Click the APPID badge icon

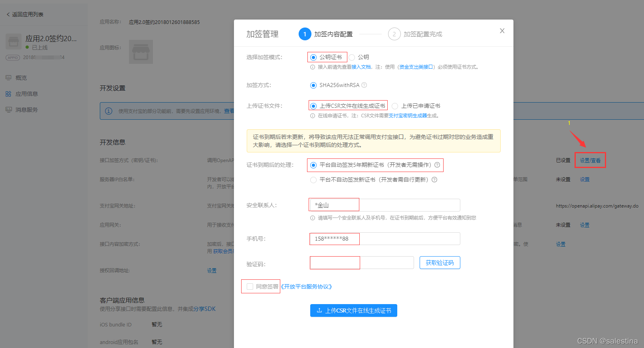pyautogui.click(x=13, y=57)
